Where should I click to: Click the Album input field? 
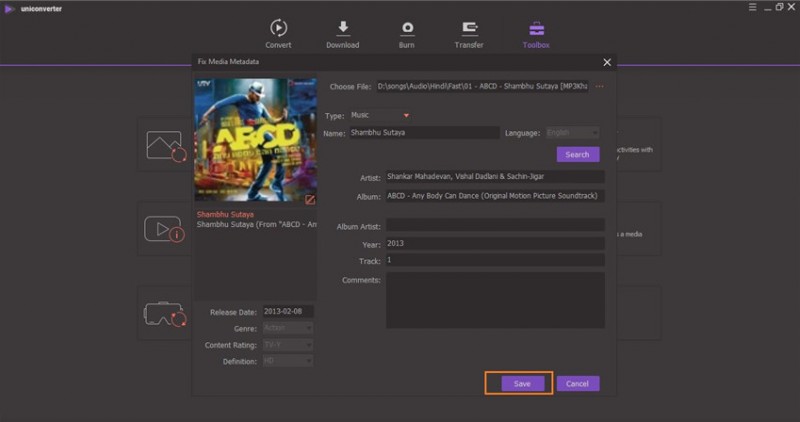495,196
